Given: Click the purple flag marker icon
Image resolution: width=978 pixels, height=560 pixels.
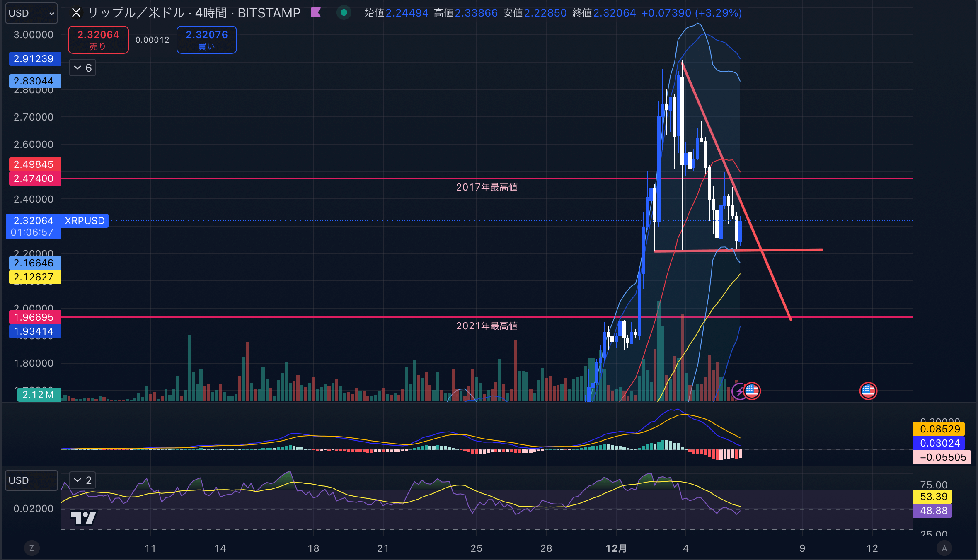Looking at the screenshot, I should (x=316, y=13).
